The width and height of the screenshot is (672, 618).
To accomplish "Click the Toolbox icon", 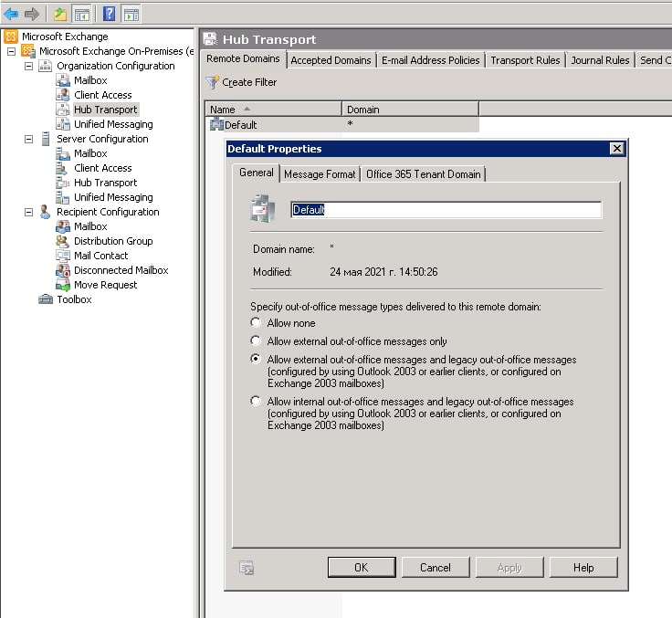I will click(x=46, y=299).
